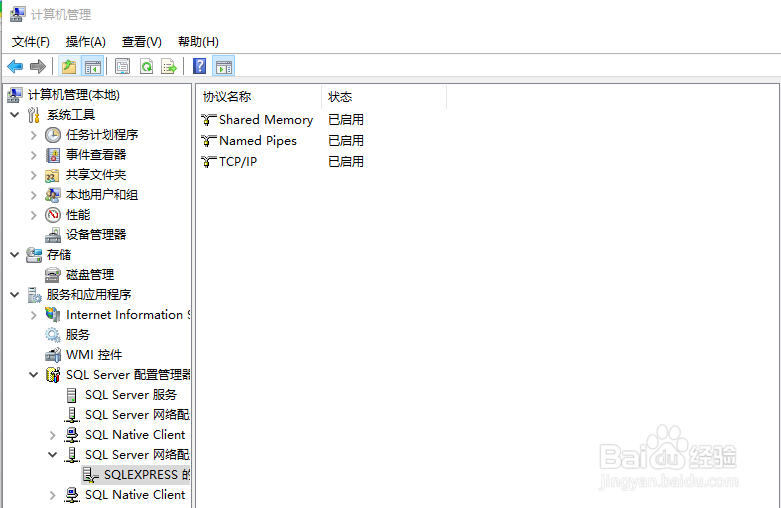The image size is (781, 508).
Task: Click the 服务和应用程序 icon
Action: click(x=34, y=295)
